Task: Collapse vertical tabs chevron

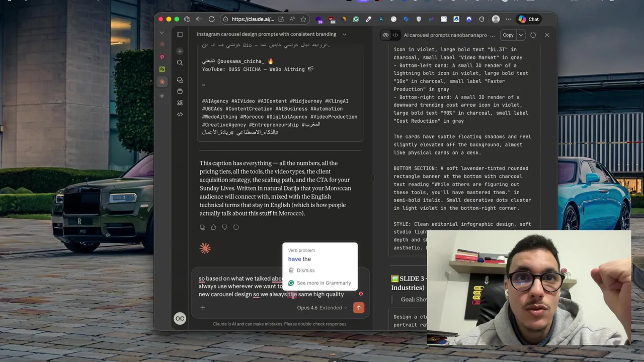Action: tap(162, 33)
